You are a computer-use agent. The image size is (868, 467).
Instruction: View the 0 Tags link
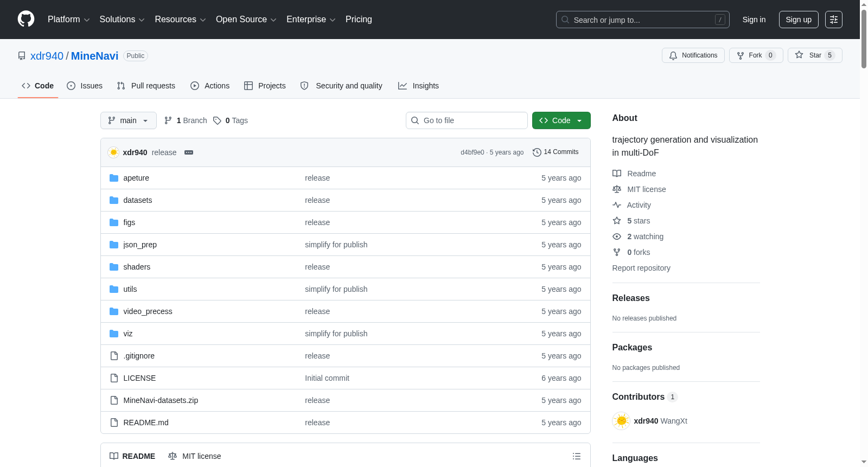point(231,120)
